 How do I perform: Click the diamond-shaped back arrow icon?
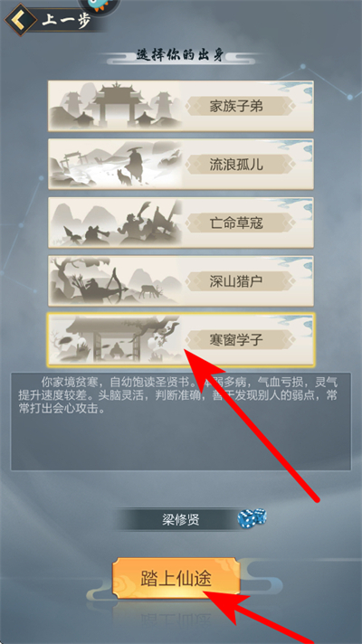[x=21, y=19]
